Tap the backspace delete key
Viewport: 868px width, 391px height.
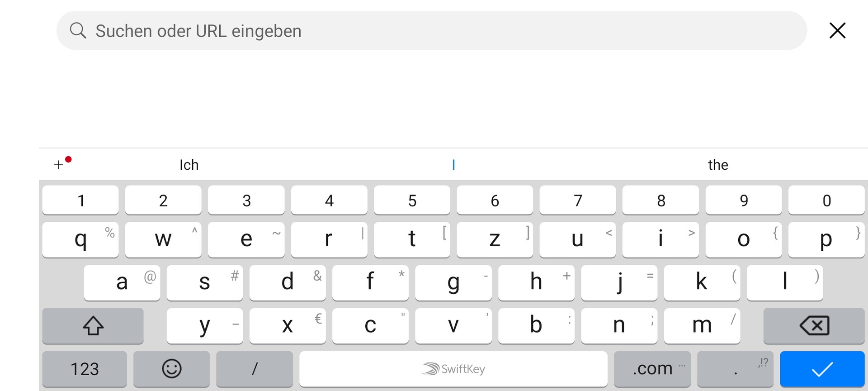(814, 325)
